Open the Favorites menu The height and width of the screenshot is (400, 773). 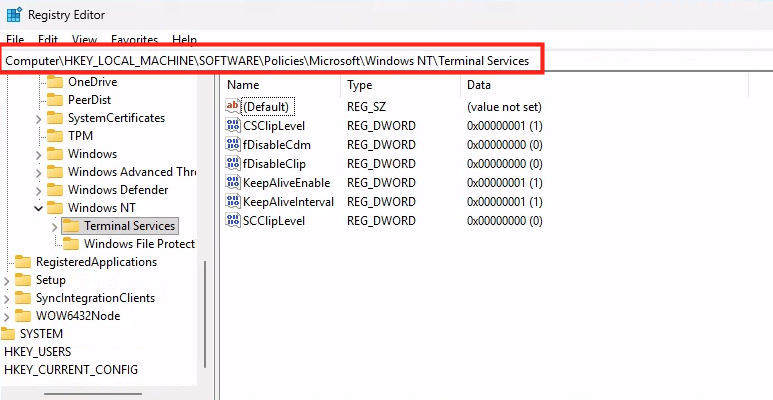coord(134,40)
